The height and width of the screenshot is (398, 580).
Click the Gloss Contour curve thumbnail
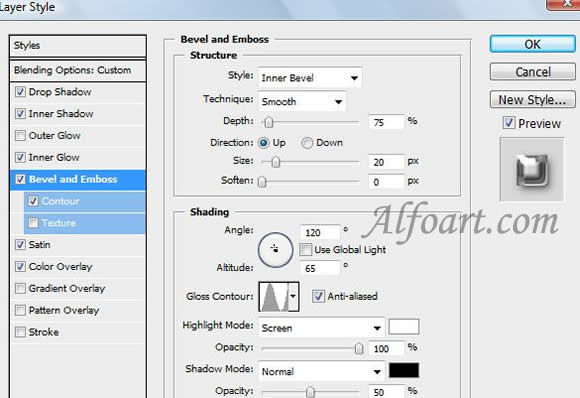click(x=274, y=296)
